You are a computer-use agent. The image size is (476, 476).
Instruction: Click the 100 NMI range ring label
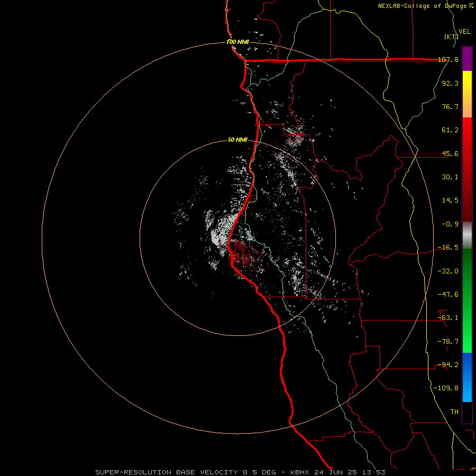[237, 42]
